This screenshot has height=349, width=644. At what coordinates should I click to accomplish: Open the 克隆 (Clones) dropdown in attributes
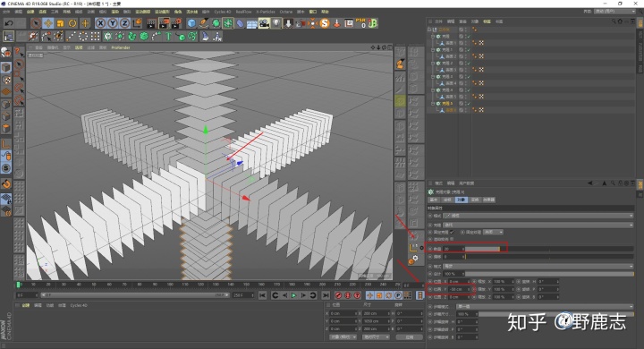(x=538, y=226)
